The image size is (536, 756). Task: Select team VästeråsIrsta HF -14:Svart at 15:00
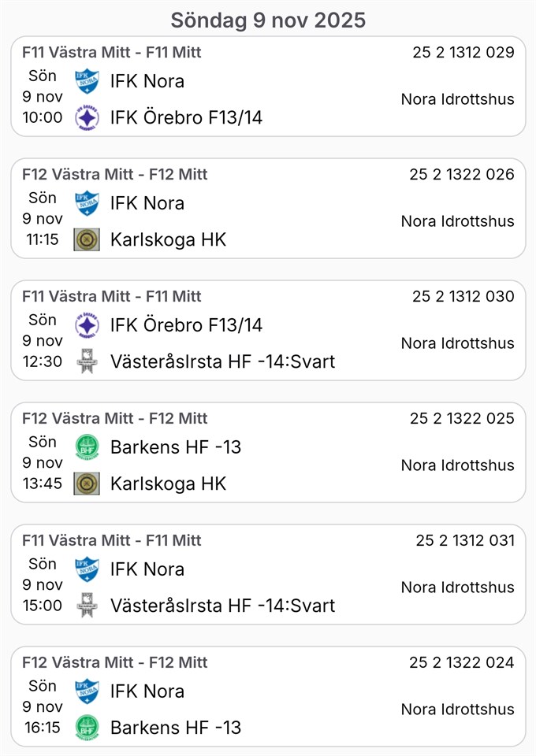[x=222, y=606]
